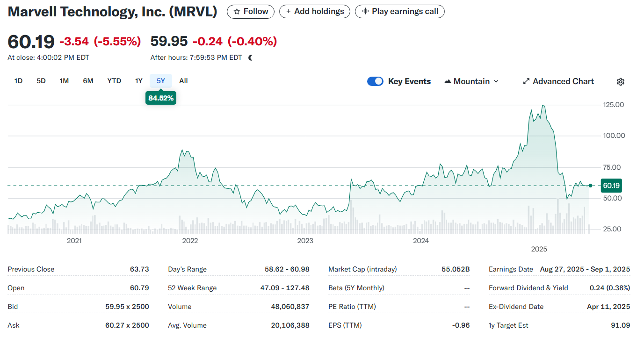Click the Avg. Volume value 20,106,388
This screenshot has height=337, width=644.
290,325
